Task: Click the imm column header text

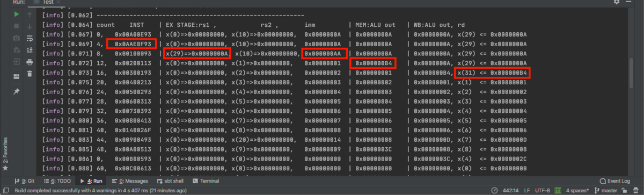Action: pyautogui.click(x=310, y=25)
